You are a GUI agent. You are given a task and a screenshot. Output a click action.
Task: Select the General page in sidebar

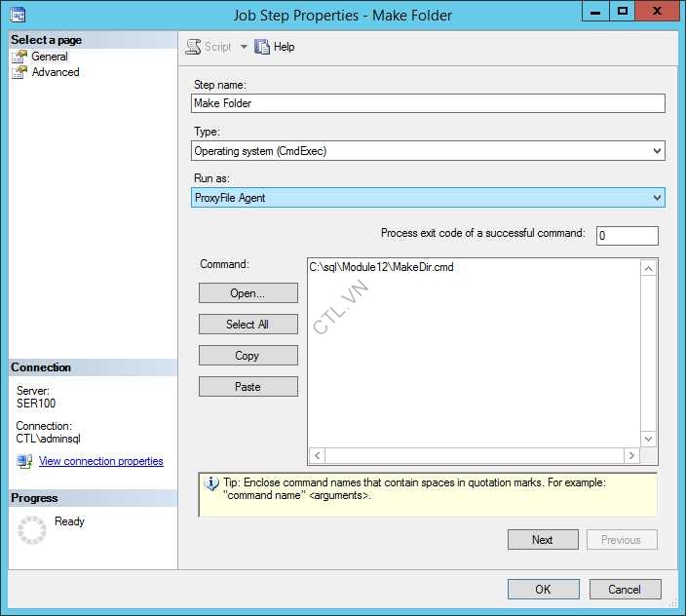pos(49,57)
